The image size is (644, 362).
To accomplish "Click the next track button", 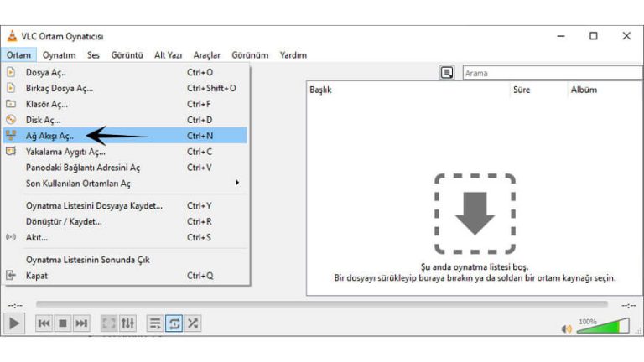I will coord(80,323).
